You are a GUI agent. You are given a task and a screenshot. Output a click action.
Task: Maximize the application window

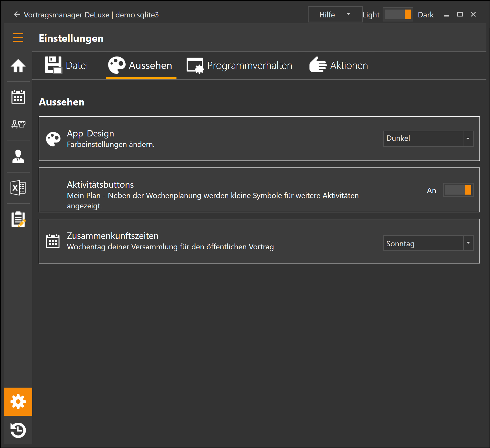pos(460,14)
